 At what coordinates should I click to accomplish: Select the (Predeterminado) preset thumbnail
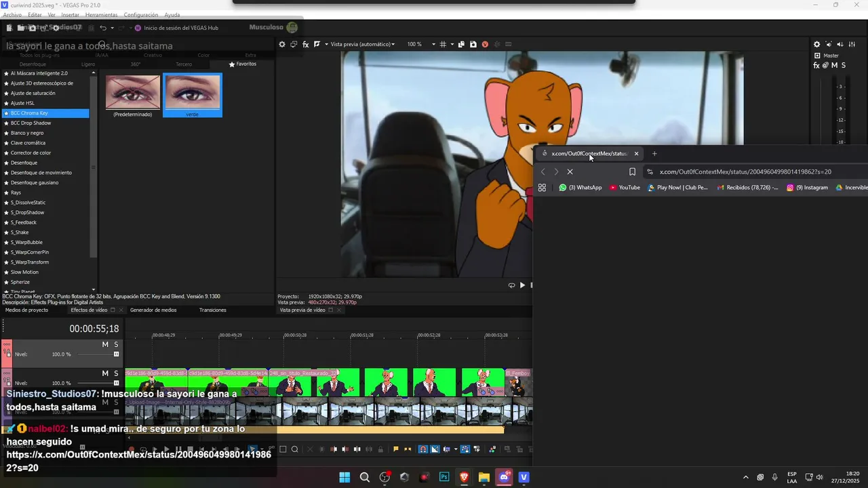[133, 92]
